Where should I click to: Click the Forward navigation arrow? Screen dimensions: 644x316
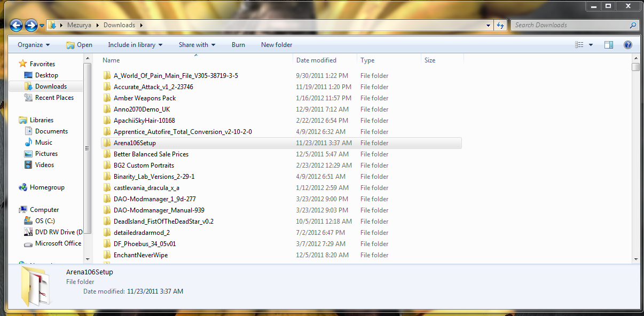pyautogui.click(x=31, y=25)
